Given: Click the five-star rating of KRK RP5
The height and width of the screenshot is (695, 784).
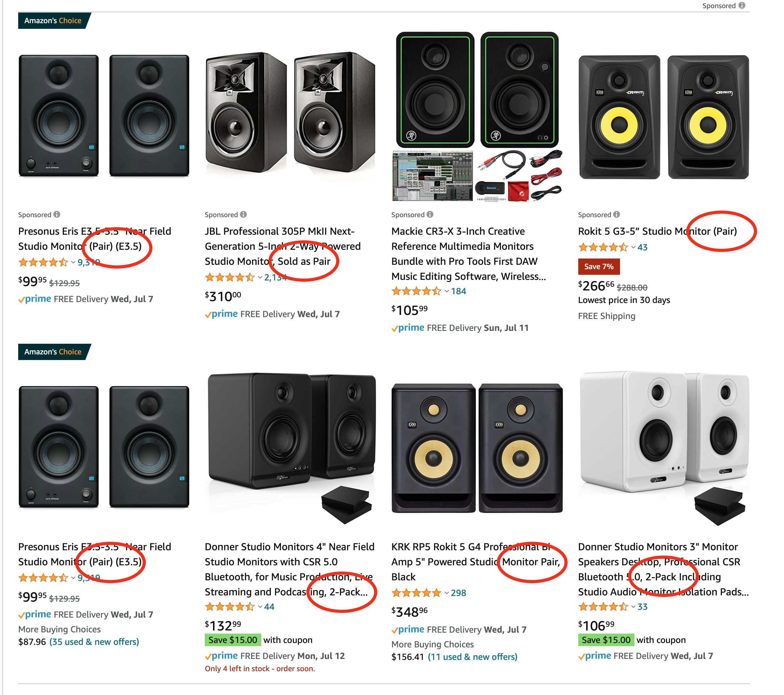Looking at the screenshot, I should tap(416, 593).
